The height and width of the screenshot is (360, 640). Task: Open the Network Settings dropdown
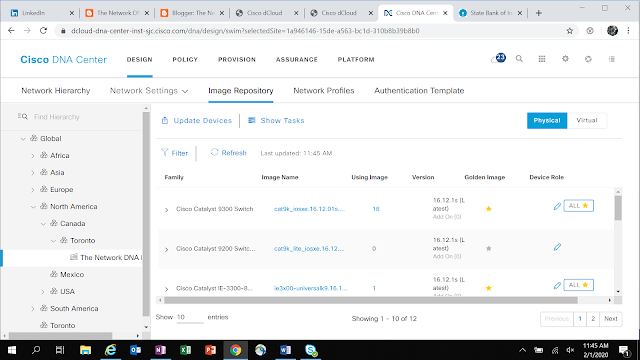point(149,91)
